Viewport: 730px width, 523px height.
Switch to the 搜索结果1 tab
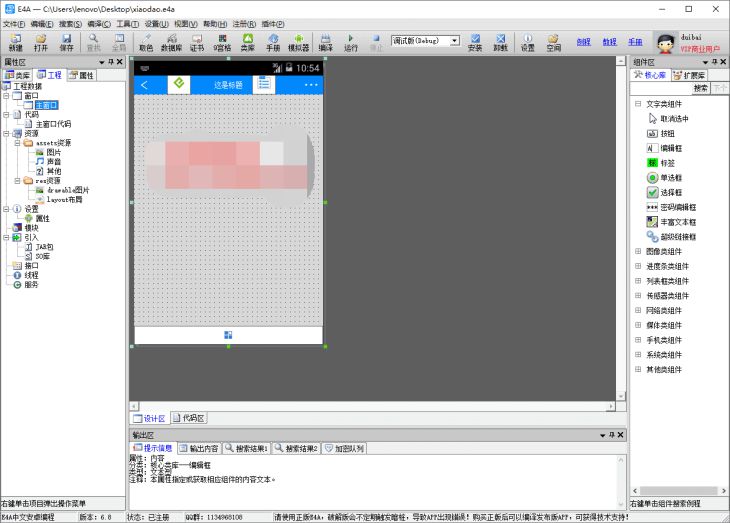(246, 448)
